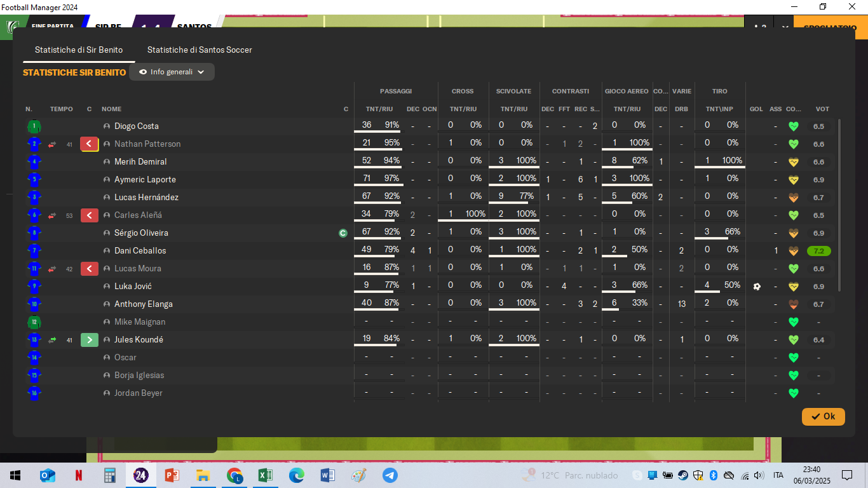Click red substituted-off arrow button for Lucas Moura
Viewport: 868px width, 488px height.
click(x=90, y=269)
